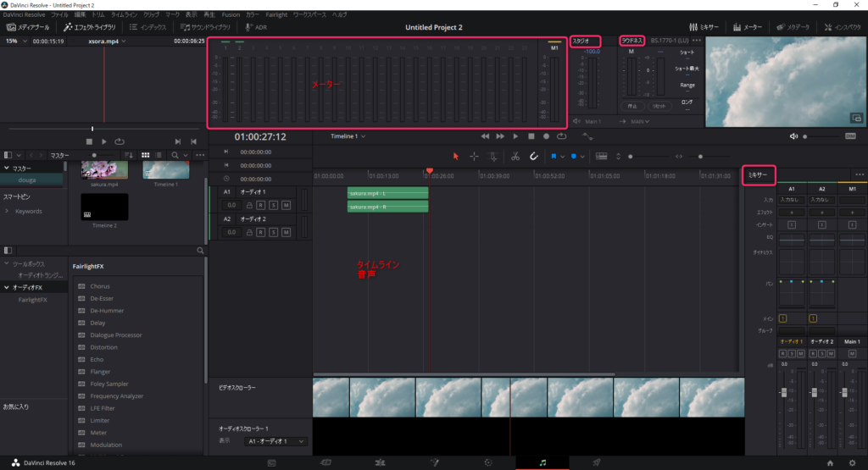Switch to the Cut page icon

pyautogui.click(x=325, y=463)
